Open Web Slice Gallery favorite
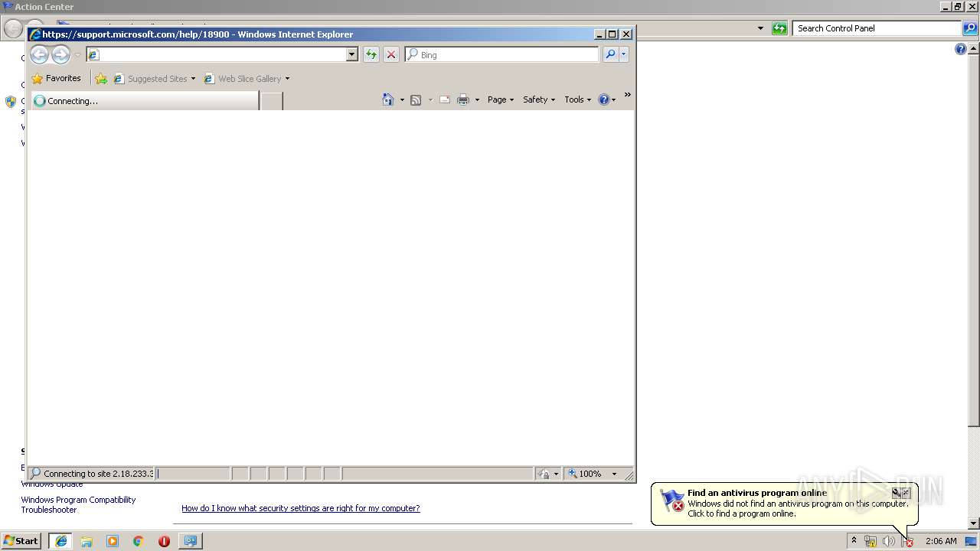 [243, 78]
